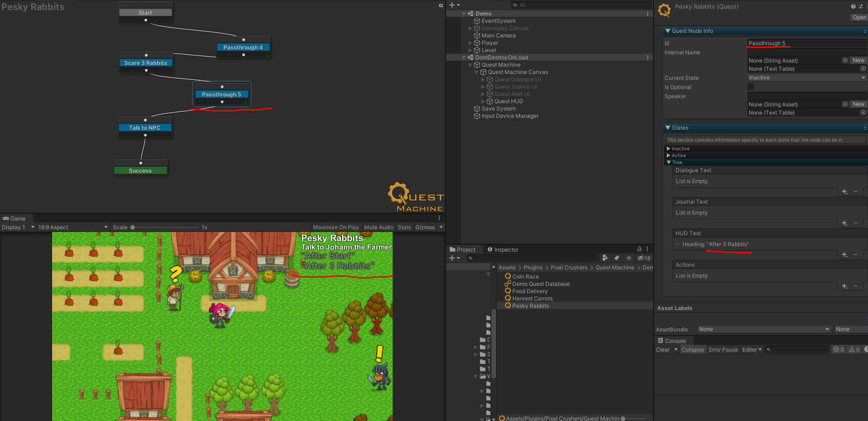Screen dimensions: 868x421
Task: Open 16:9 Aspect dropdown
Action: click(73, 227)
